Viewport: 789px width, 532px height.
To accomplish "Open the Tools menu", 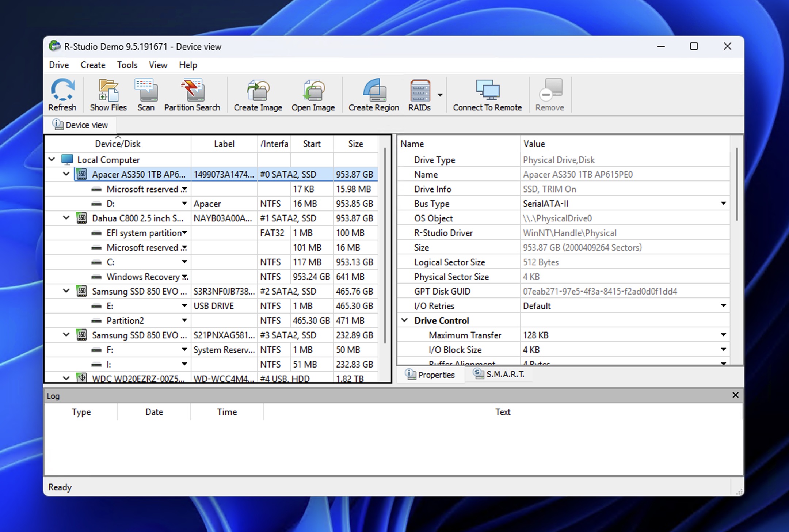I will pos(127,65).
